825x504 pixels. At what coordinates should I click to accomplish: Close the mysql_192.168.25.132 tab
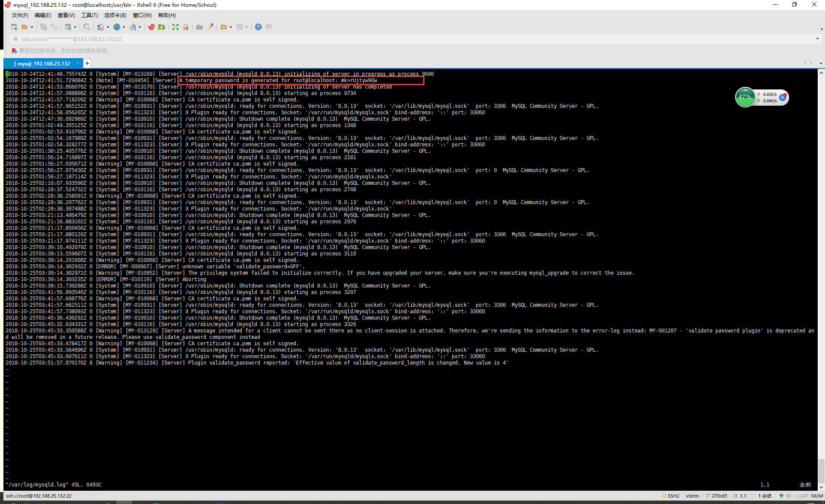(77, 63)
